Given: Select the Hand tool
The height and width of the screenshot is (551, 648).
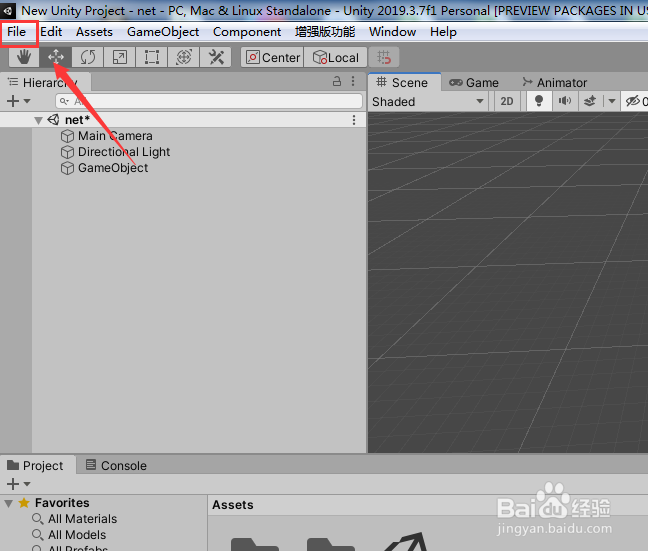Looking at the screenshot, I should (24, 57).
